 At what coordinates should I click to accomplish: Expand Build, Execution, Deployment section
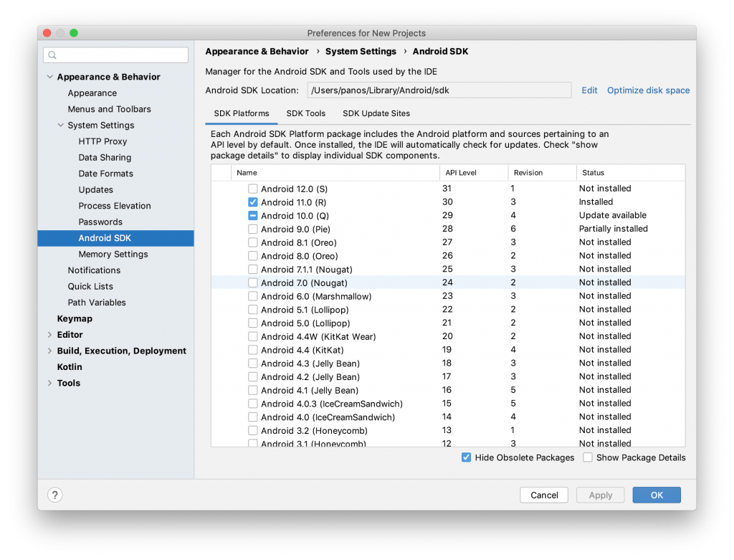tap(49, 351)
